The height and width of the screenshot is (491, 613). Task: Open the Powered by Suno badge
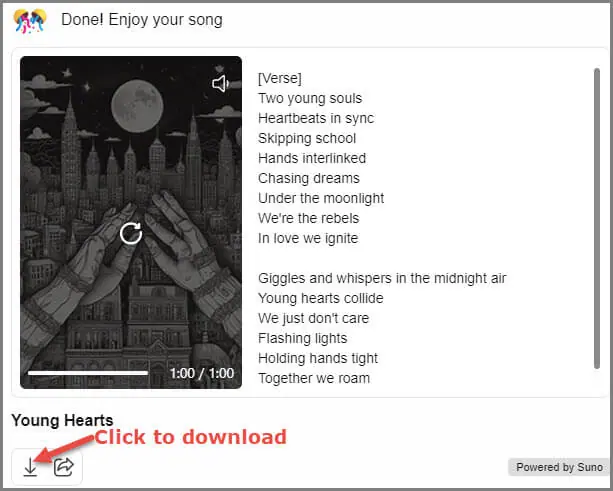point(559,467)
